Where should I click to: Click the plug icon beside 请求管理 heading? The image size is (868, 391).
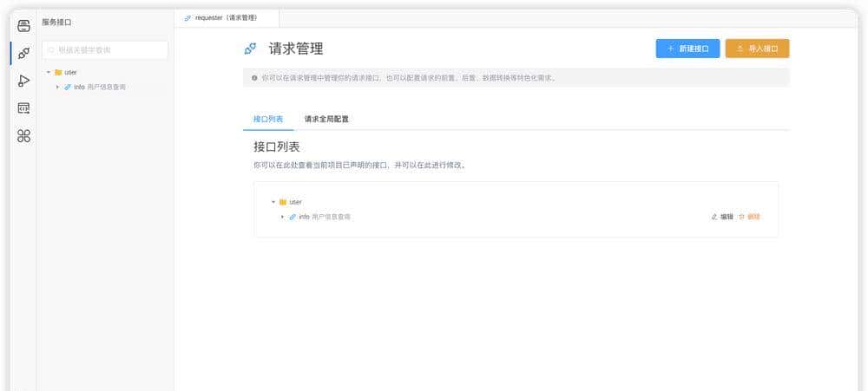coord(250,49)
